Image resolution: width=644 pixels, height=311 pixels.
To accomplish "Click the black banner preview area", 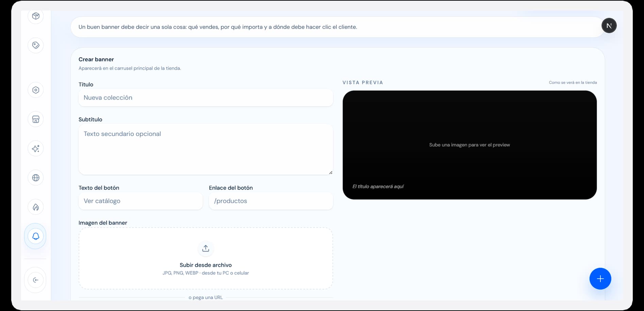I will [469, 145].
